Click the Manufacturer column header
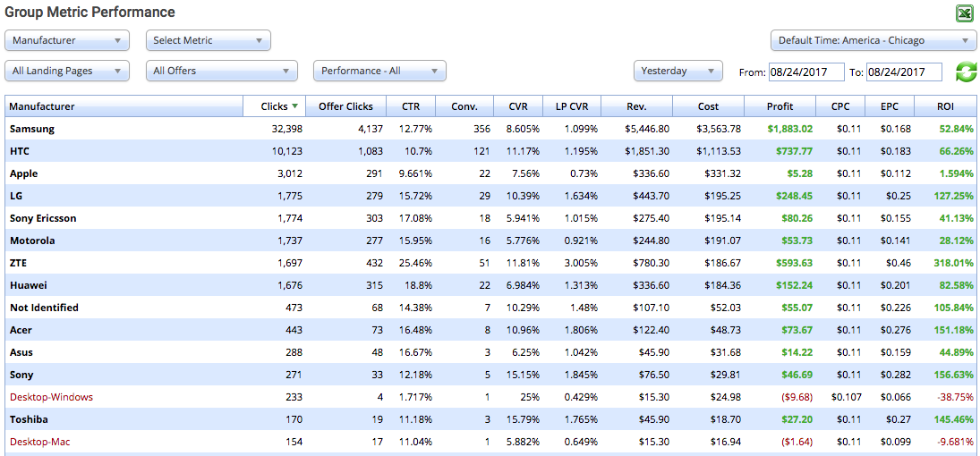 coord(42,106)
